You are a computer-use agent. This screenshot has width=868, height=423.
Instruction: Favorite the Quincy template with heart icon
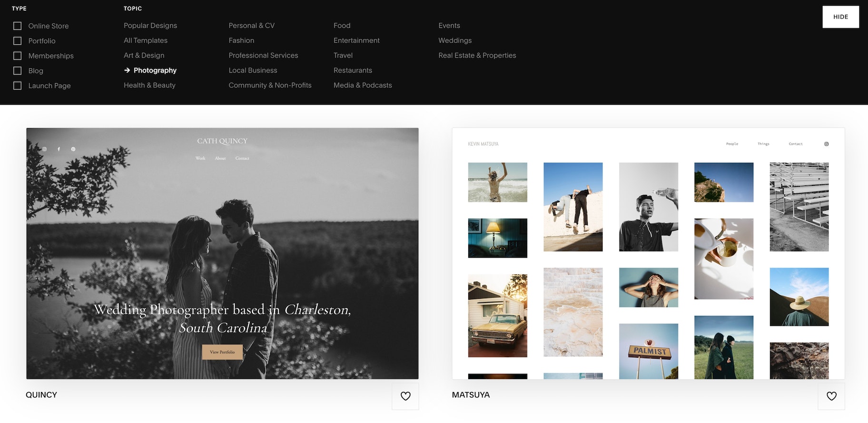405,396
